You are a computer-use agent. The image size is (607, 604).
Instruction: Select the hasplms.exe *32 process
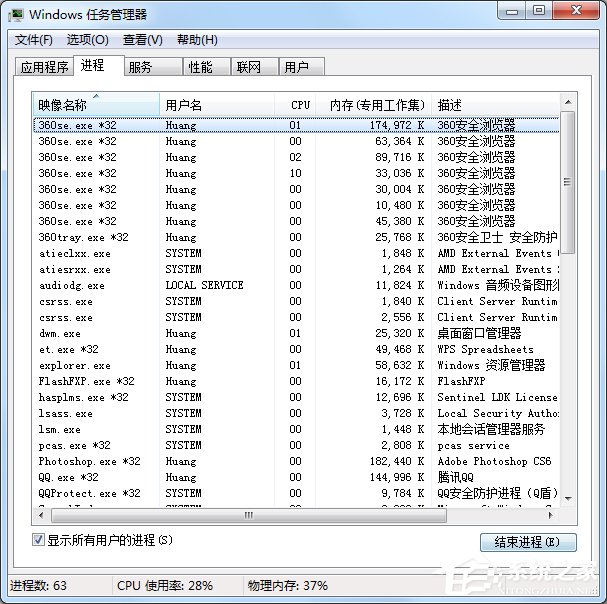296,397
